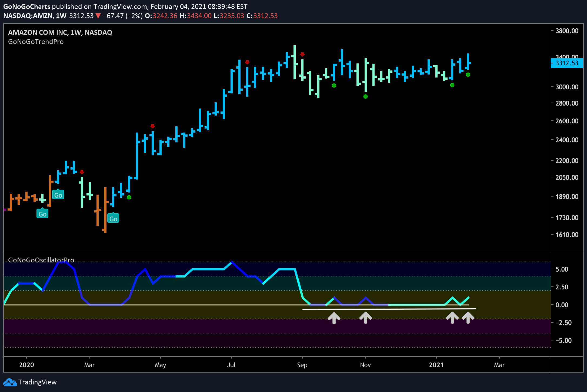The image size is (587, 392).
Task: Click the Sep time axis label
Action: 302,365
